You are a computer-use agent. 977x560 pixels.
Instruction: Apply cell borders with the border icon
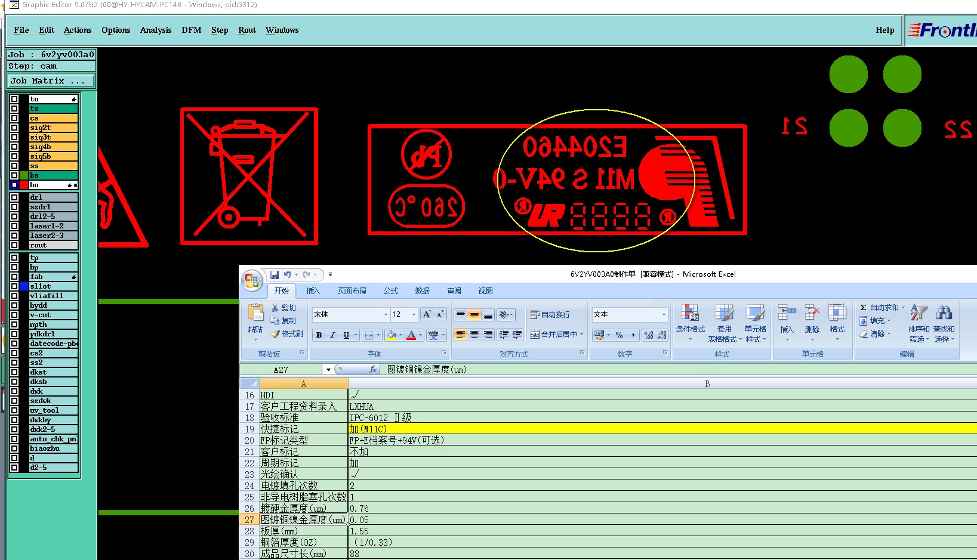point(369,335)
